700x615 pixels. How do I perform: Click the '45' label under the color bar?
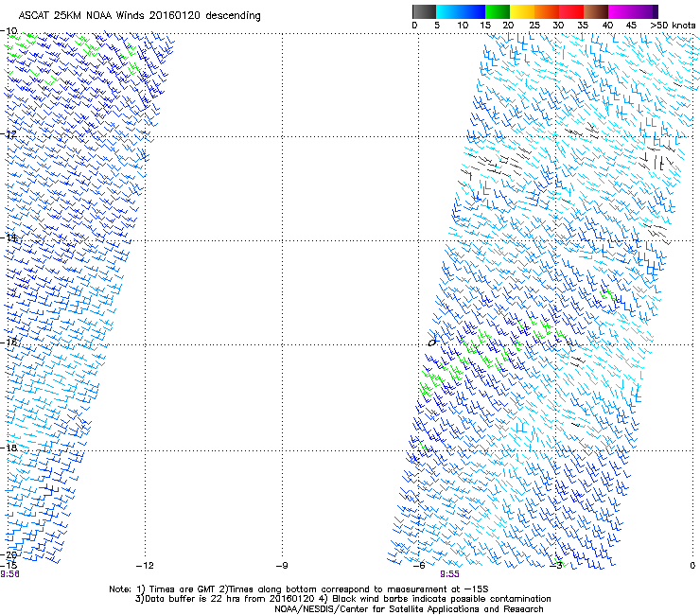click(x=631, y=26)
